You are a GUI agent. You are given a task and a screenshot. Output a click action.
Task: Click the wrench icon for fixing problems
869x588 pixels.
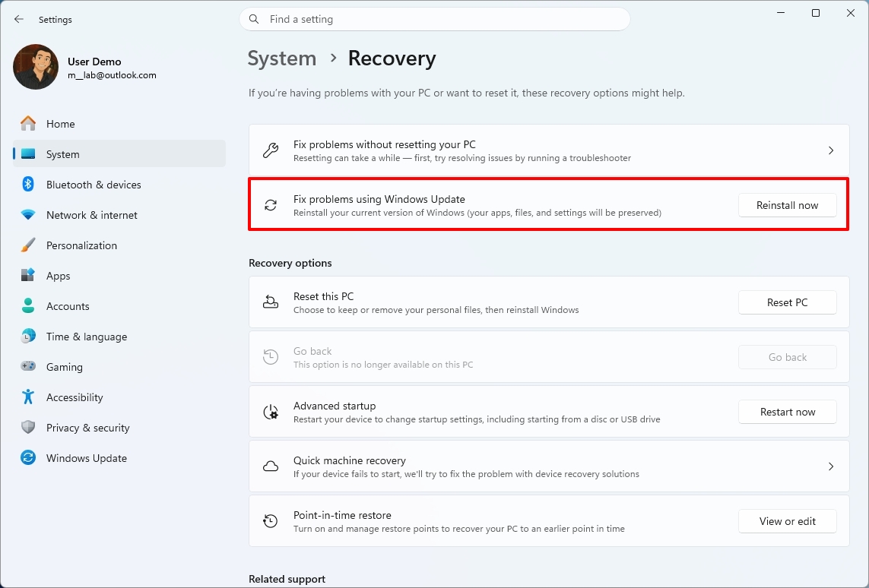point(271,150)
